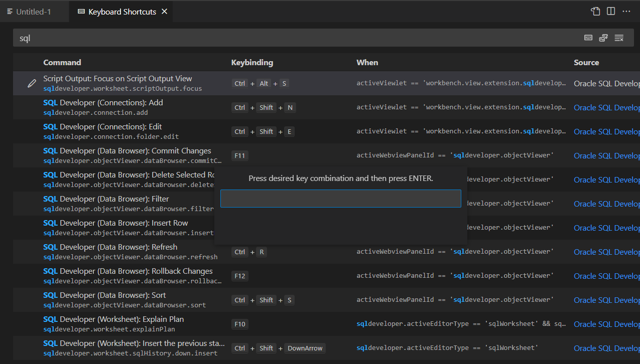Select Data Browser: Rollback Changes command
Screen dimensions: 640x364
click(128, 271)
